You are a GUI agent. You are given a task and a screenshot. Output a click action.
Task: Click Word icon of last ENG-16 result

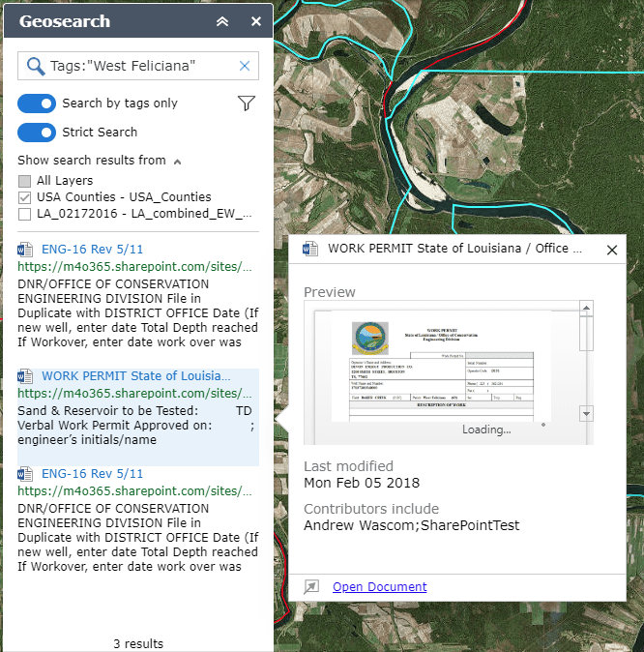(x=25, y=474)
